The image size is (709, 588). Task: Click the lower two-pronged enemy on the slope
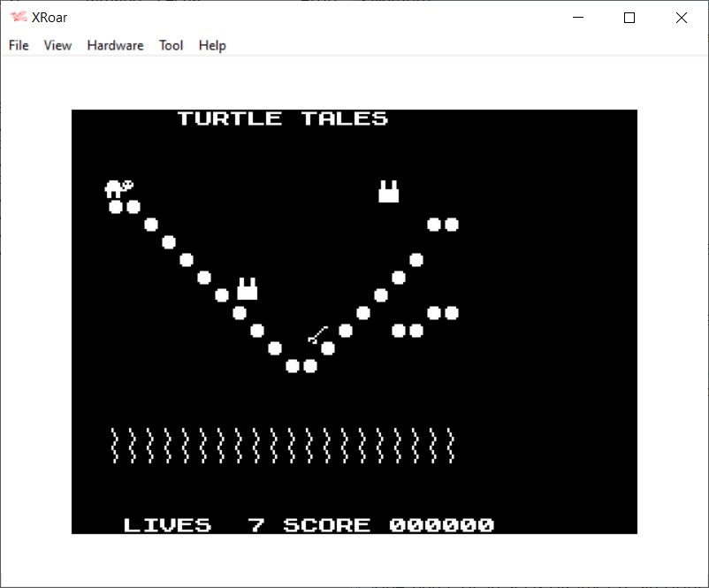(248, 288)
